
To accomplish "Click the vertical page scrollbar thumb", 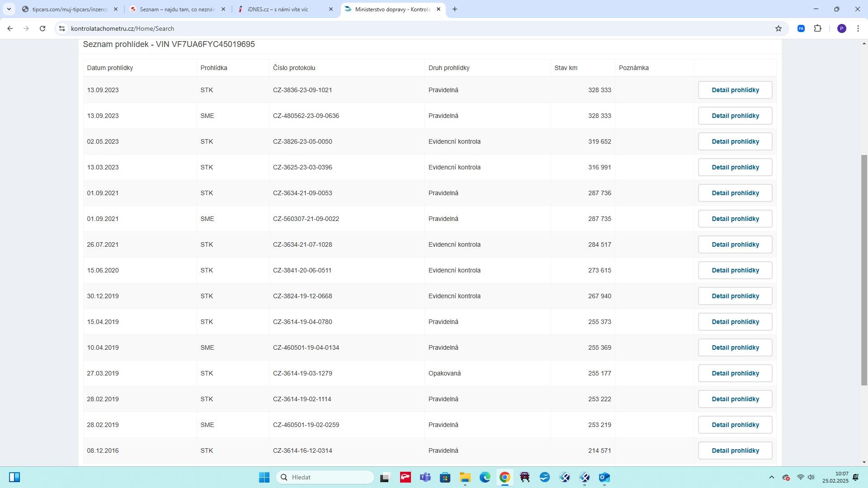I will 864,270.
